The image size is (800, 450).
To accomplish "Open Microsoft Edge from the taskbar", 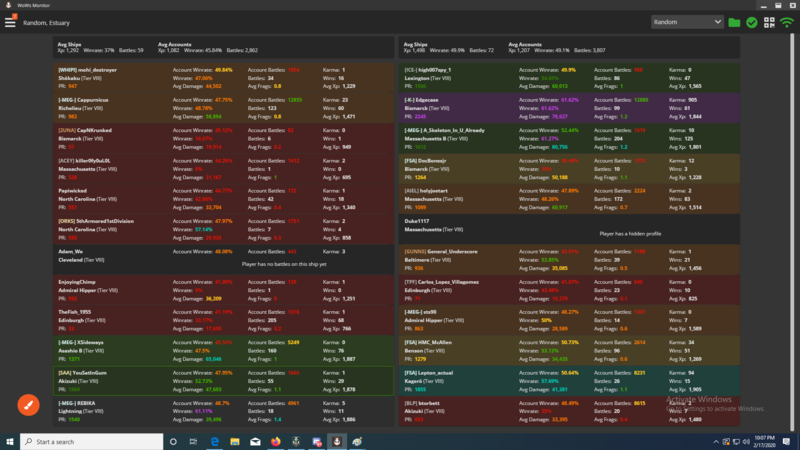I will [x=214, y=441].
